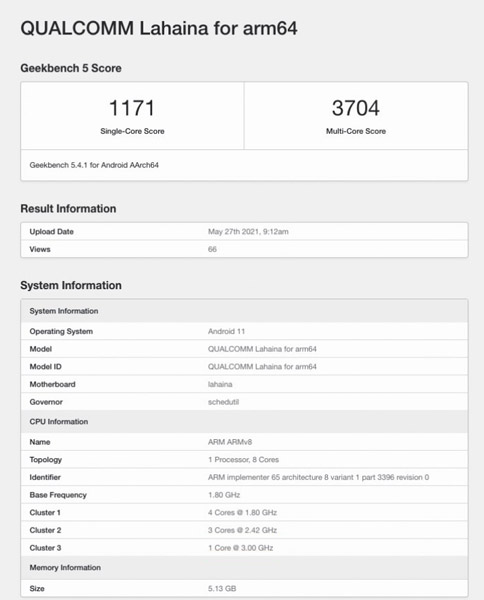The height and width of the screenshot is (600, 484).
Task: Select the views count 66
Action: pos(212,249)
